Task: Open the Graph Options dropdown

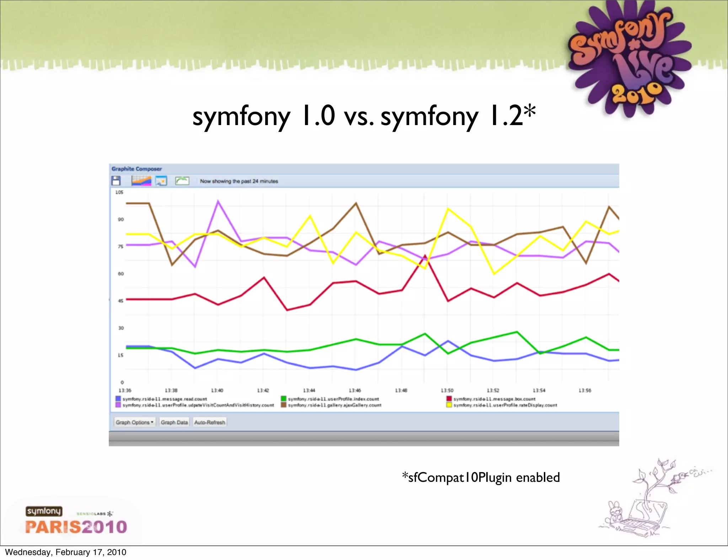Action: (134, 422)
